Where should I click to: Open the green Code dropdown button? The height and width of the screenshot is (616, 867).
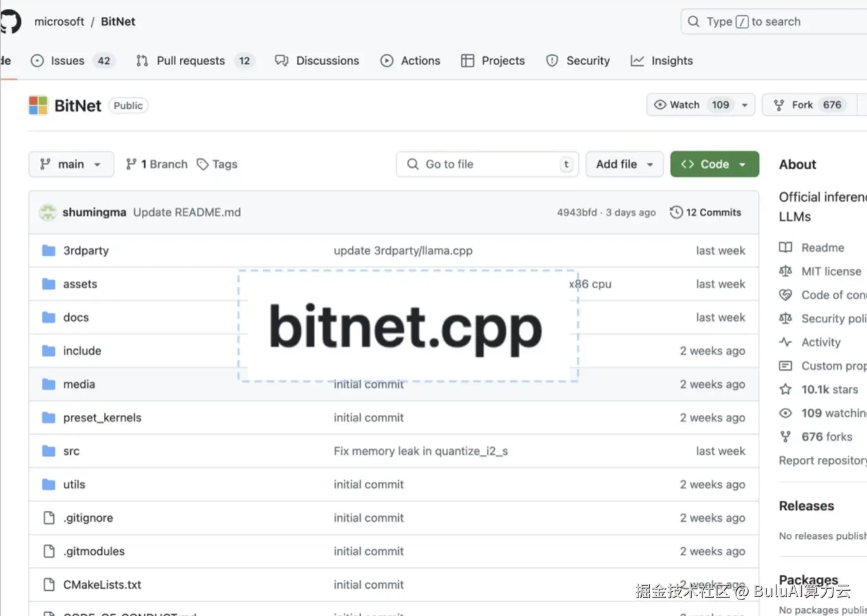point(714,164)
